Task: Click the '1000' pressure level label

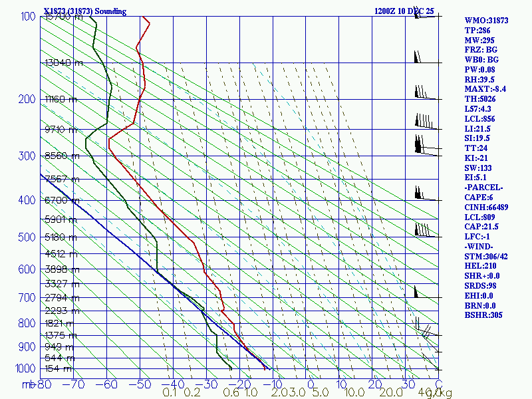Action: [x=25, y=368]
